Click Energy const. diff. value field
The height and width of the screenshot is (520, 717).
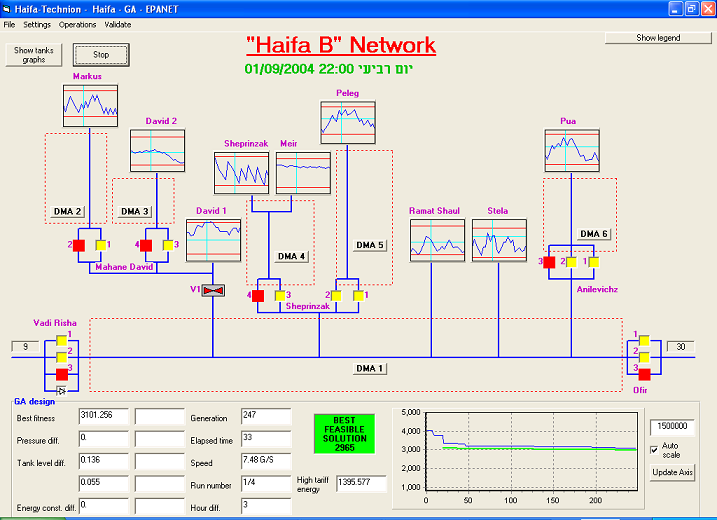coord(104,506)
